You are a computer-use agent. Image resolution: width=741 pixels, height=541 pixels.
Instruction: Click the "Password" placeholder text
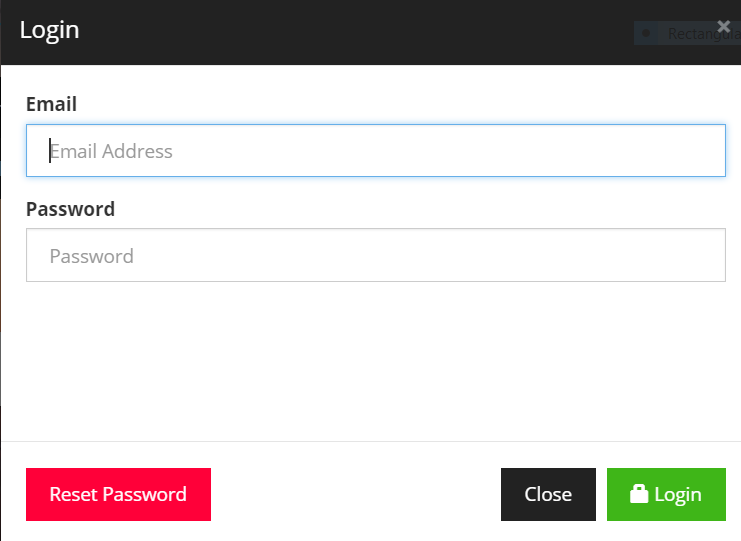click(91, 257)
